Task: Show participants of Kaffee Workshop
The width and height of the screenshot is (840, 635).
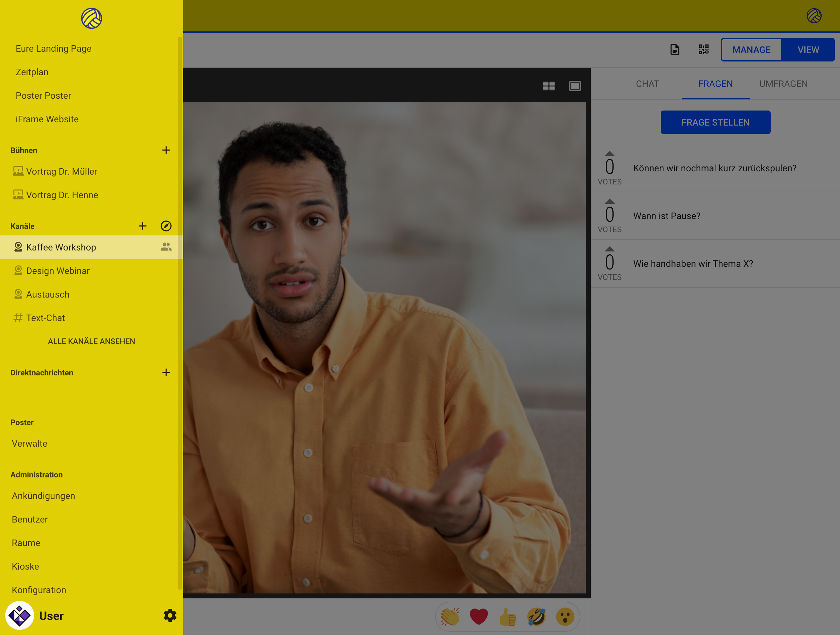Action: pyautogui.click(x=166, y=247)
